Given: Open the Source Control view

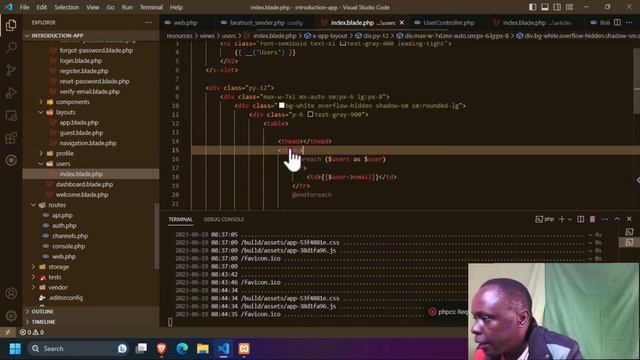Looking at the screenshot, I should coord(11,70).
